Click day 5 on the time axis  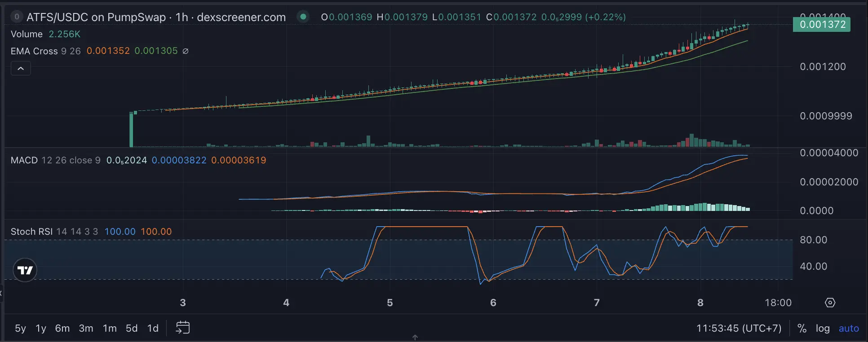[x=390, y=303]
